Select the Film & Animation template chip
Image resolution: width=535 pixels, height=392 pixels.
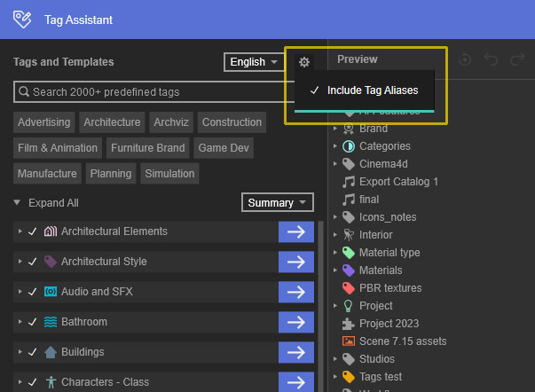click(58, 148)
